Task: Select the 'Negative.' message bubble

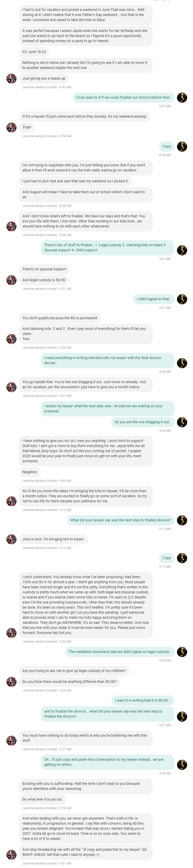Action: (x=30, y=472)
